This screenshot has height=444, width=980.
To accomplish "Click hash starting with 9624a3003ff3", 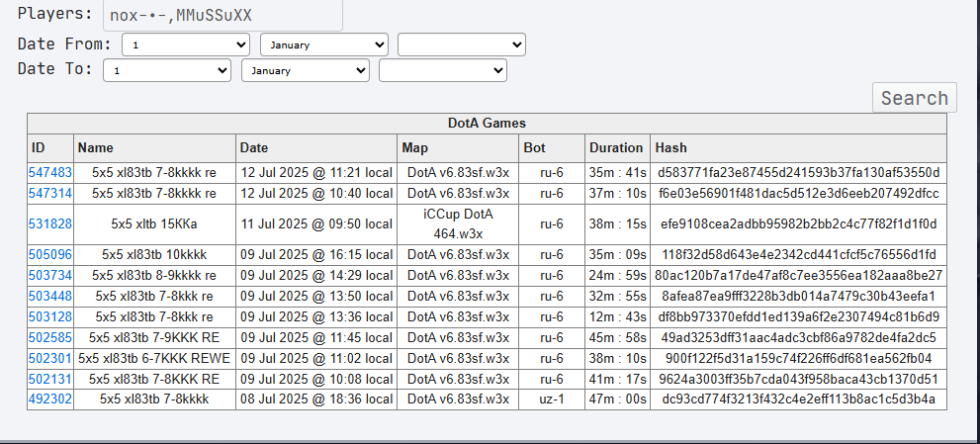I will pyautogui.click(x=799, y=379).
